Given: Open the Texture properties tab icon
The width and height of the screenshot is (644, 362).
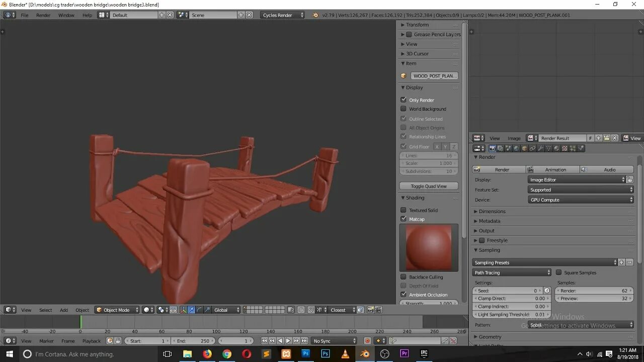Looking at the screenshot, I should pyautogui.click(x=565, y=148).
